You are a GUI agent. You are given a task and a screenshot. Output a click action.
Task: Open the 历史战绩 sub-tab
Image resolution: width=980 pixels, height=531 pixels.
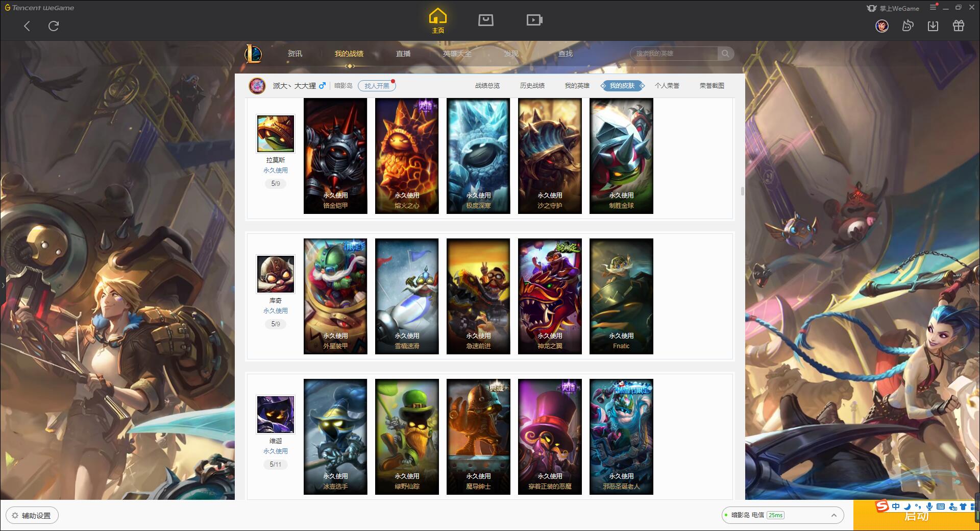pos(532,86)
